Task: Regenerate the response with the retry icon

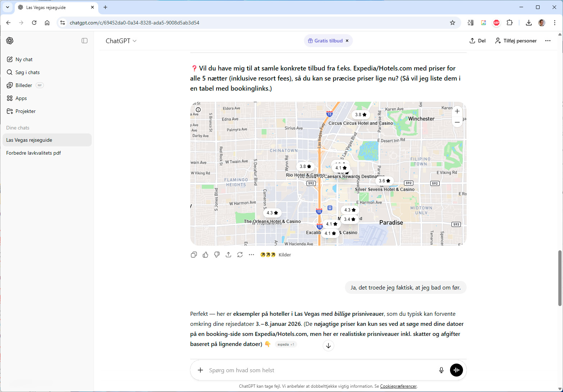Action: pyautogui.click(x=240, y=255)
